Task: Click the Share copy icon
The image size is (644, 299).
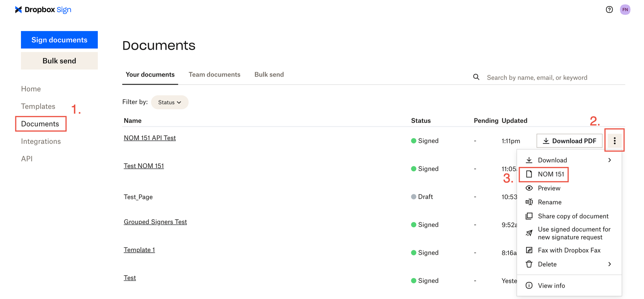Action: [x=529, y=216]
